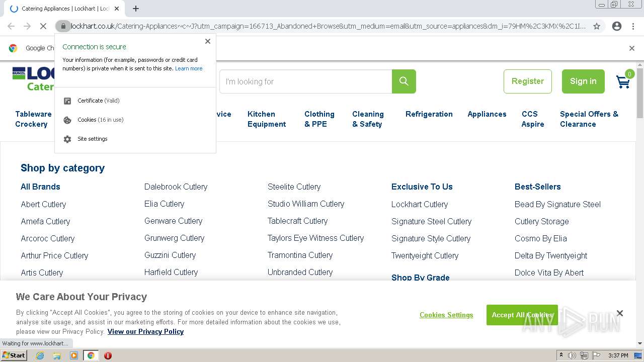Screen dimensions: 644x362
Task: Open Bead By Signature Steel link
Action: pos(558,204)
